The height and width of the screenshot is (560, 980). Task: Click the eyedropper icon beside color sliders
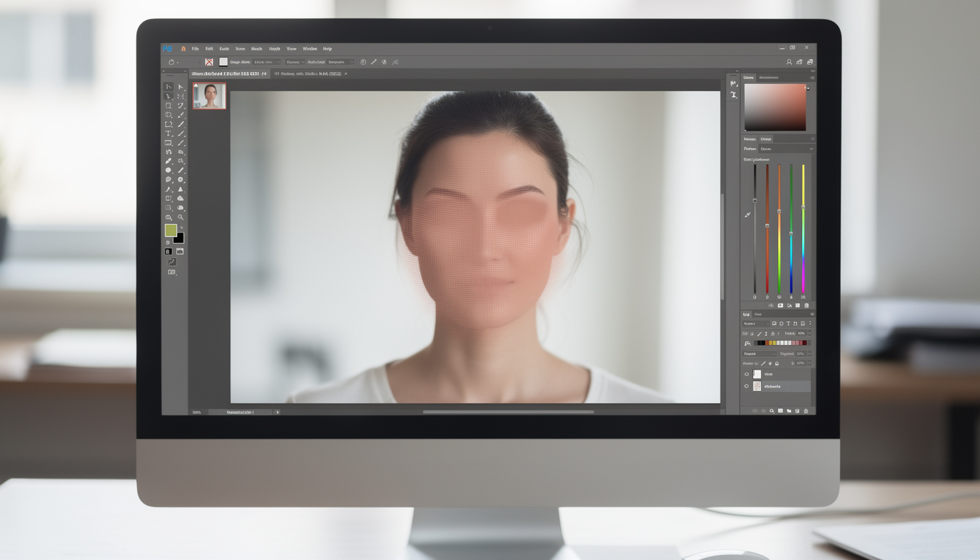(x=747, y=214)
